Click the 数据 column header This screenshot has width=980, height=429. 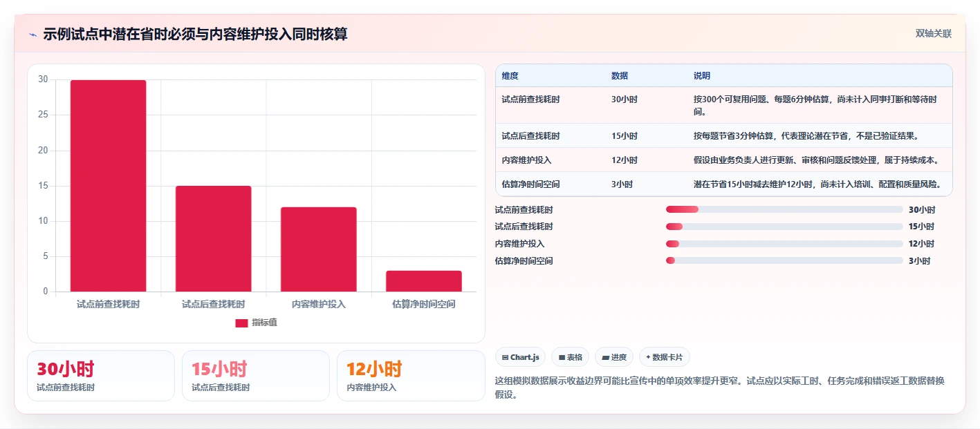(x=620, y=76)
